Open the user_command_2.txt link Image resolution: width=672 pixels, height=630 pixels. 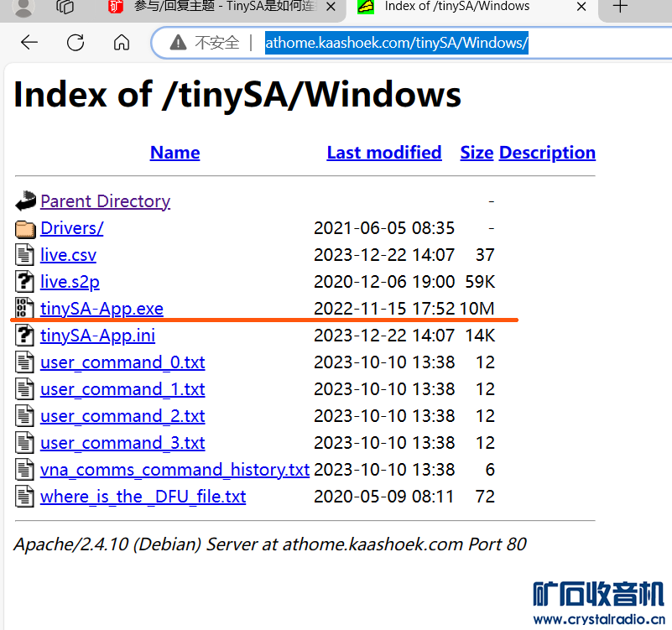tap(122, 416)
